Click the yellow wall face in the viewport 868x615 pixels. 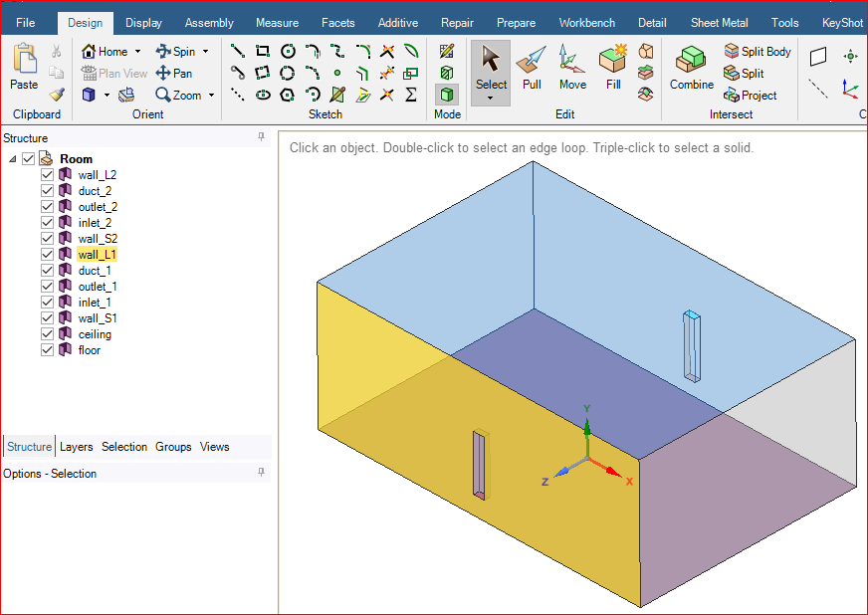click(398, 478)
